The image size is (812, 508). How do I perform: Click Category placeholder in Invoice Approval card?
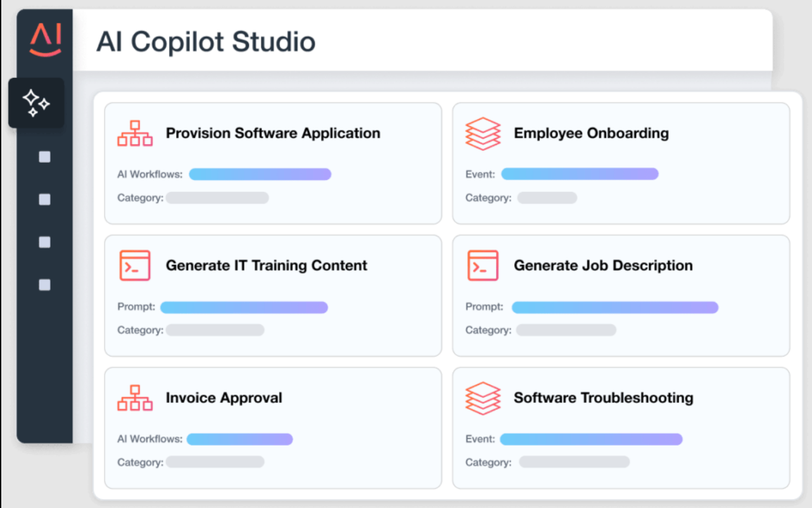pyautogui.click(x=215, y=462)
